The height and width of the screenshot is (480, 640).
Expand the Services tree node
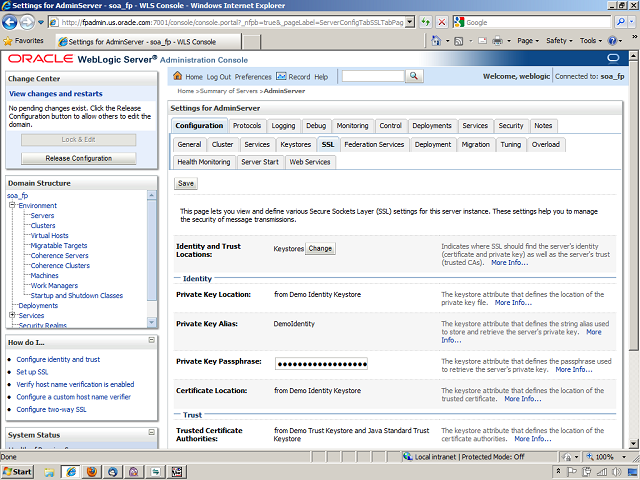[x=12, y=315]
